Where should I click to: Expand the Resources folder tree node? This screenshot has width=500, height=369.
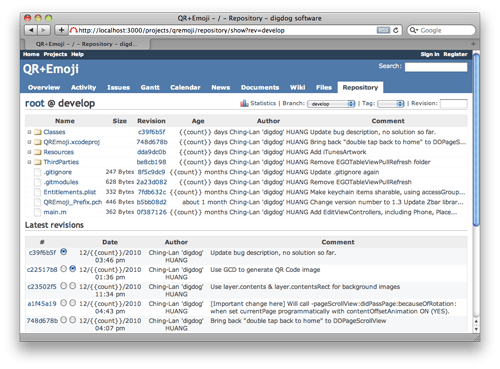[29, 152]
